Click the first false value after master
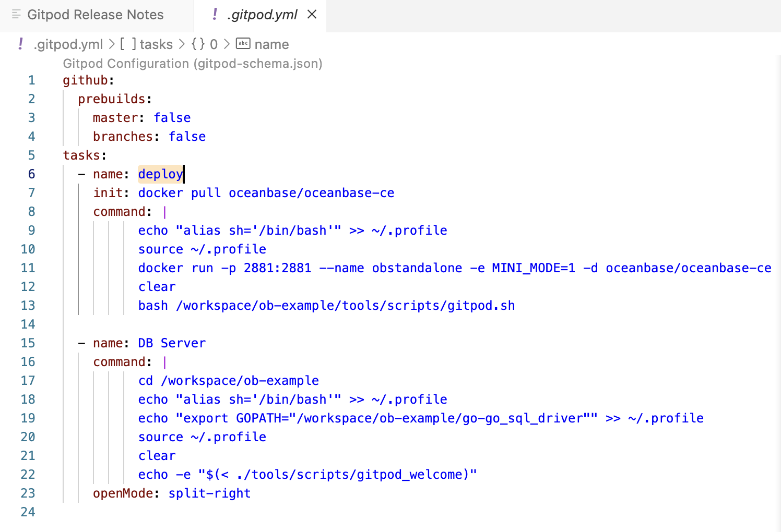This screenshot has height=532, width=781. pos(172,118)
